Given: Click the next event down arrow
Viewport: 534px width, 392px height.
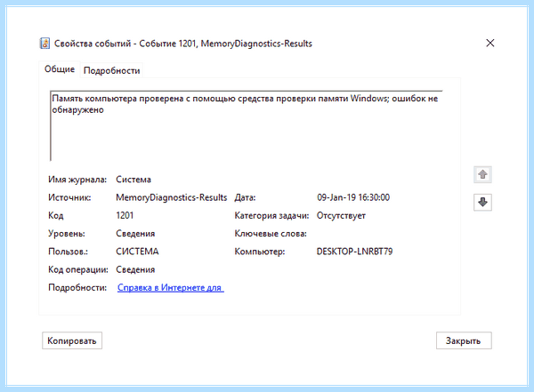Looking at the screenshot, I should pyautogui.click(x=482, y=203).
